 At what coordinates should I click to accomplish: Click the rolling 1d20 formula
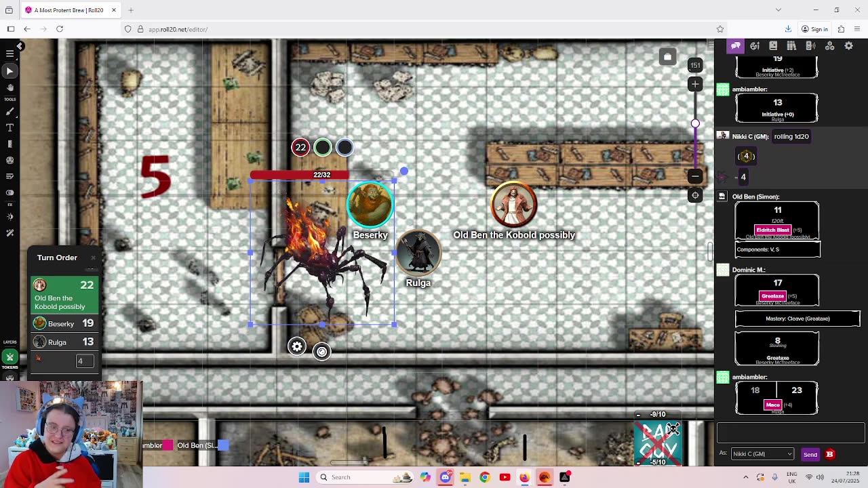tap(791, 136)
